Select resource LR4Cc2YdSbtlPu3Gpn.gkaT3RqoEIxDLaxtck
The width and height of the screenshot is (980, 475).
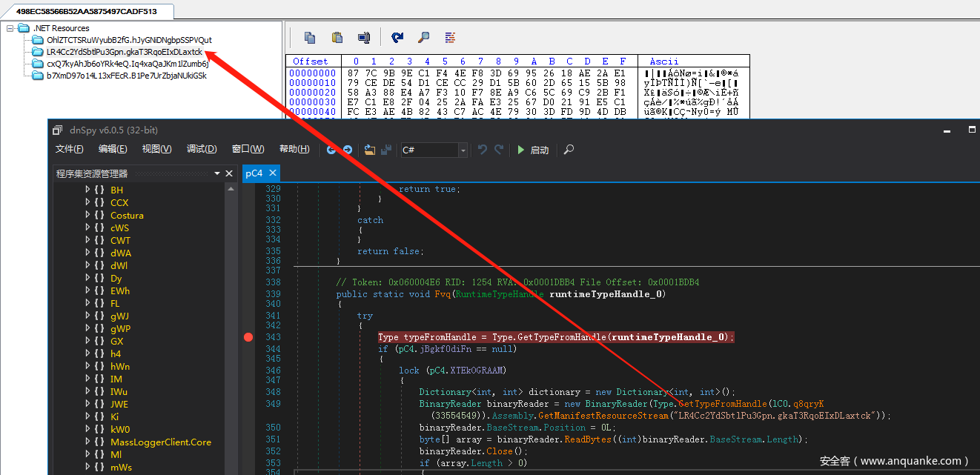point(124,52)
